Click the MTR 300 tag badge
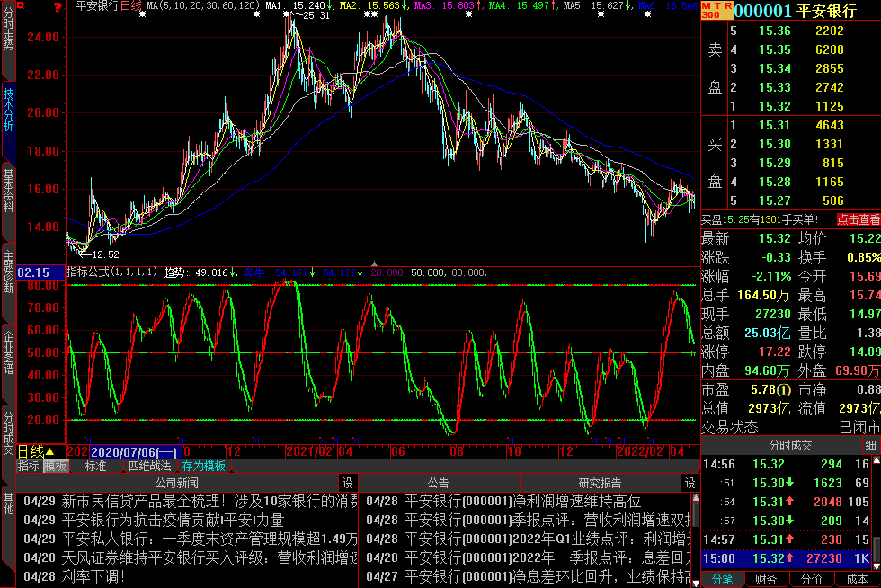881x588 pixels. click(717, 10)
